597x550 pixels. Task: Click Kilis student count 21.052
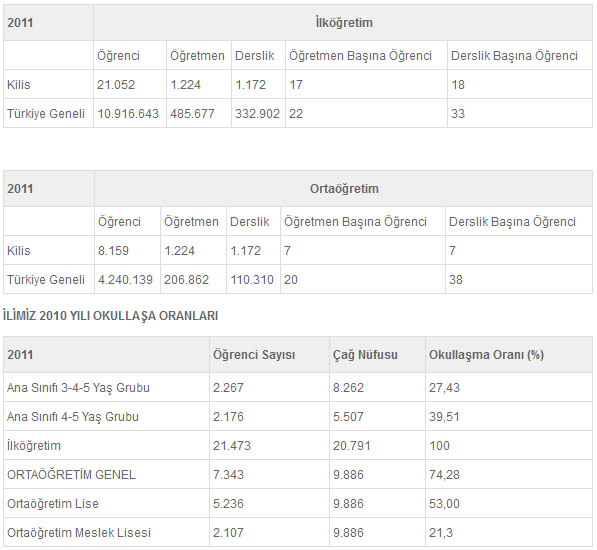pyautogui.click(x=116, y=84)
